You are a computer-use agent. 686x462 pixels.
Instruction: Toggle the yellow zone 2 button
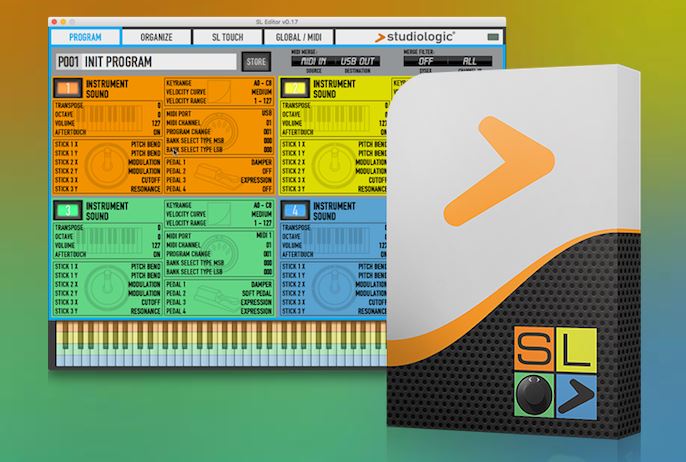click(295, 88)
